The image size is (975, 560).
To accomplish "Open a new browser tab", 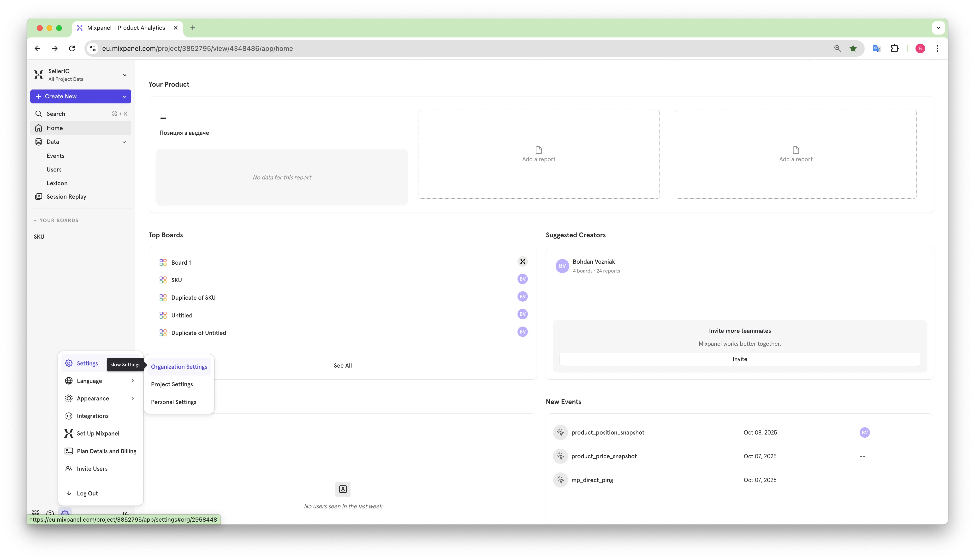I will [x=193, y=28].
